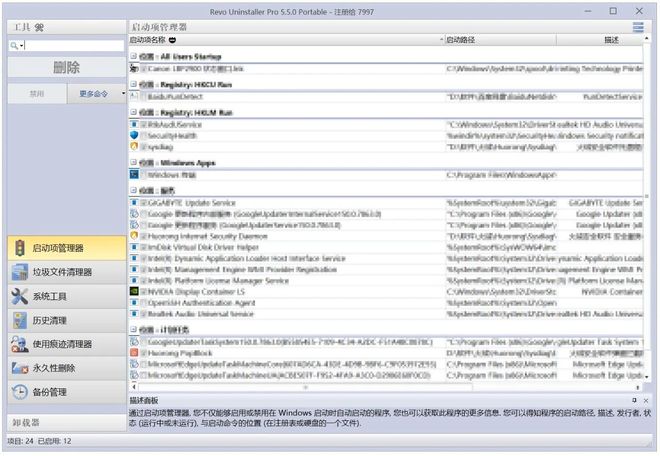This screenshot has width=660, height=456.
Task: Toggle the ImDisk Virtual Disk Driver Helper checkbox
Action: [x=144, y=247]
